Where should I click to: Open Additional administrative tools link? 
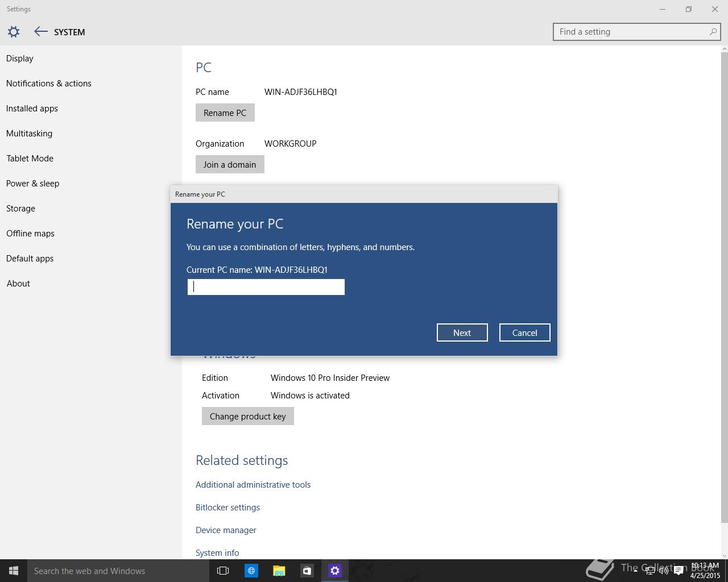tap(253, 485)
